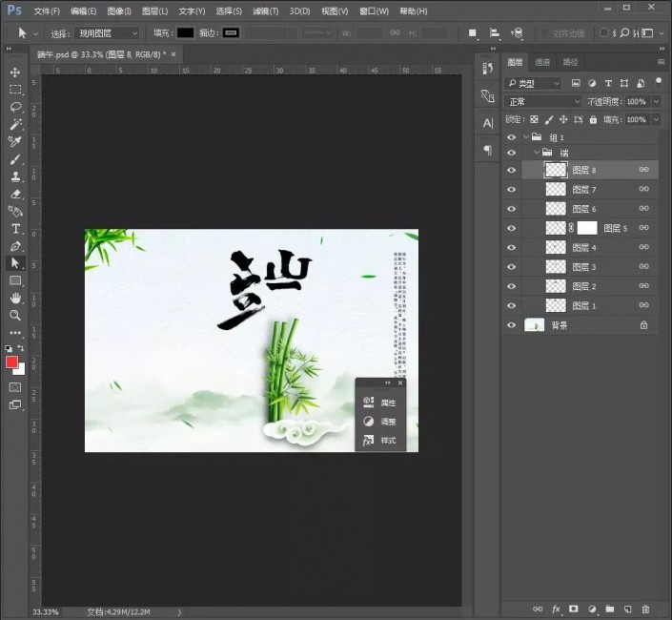Hide the 图层 3 layer
Image resolution: width=672 pixels, height=620 pixels.
(511, 267)
